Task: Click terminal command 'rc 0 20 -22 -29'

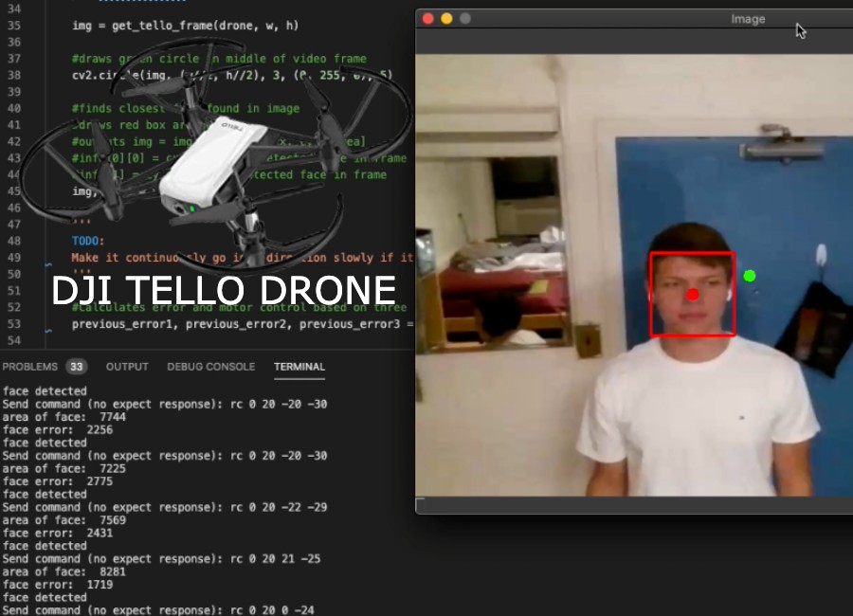Action: tap(279, 507)
